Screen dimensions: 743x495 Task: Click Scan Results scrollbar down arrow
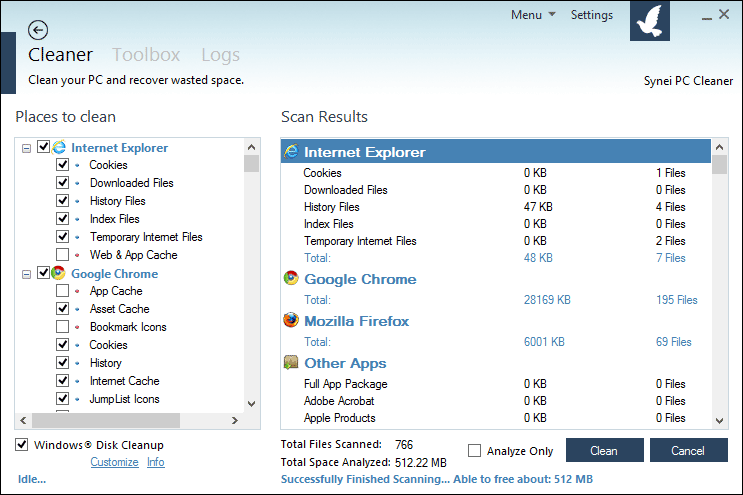pyautogui.click(x=719, y=421)
